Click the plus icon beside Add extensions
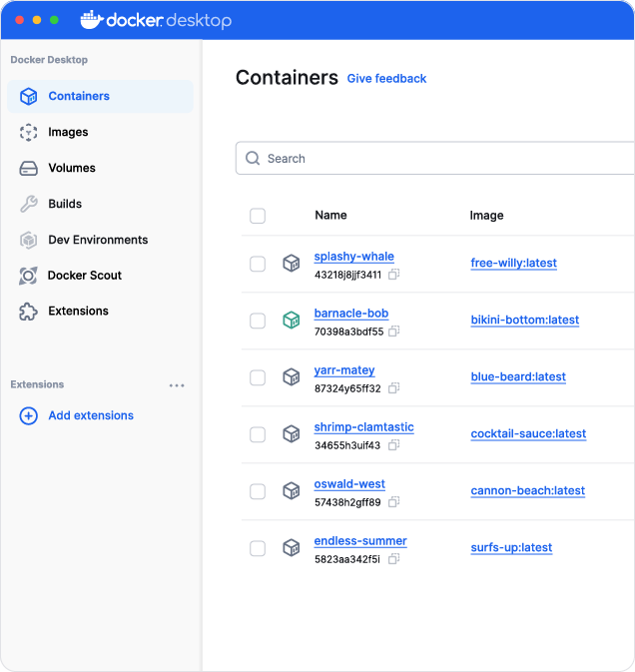The height and width of the screenshot is (672, 635). coord(29,415)
